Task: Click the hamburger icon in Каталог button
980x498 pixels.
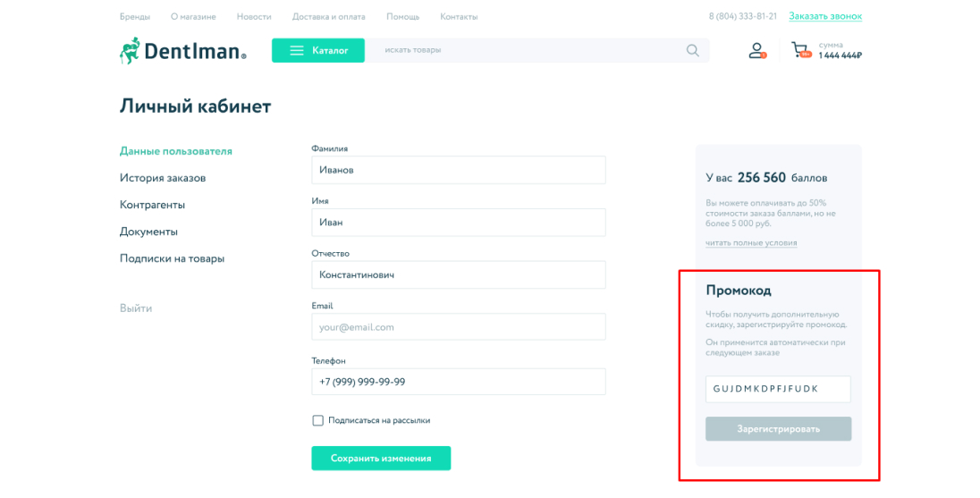Action: [x=297, y=51]
